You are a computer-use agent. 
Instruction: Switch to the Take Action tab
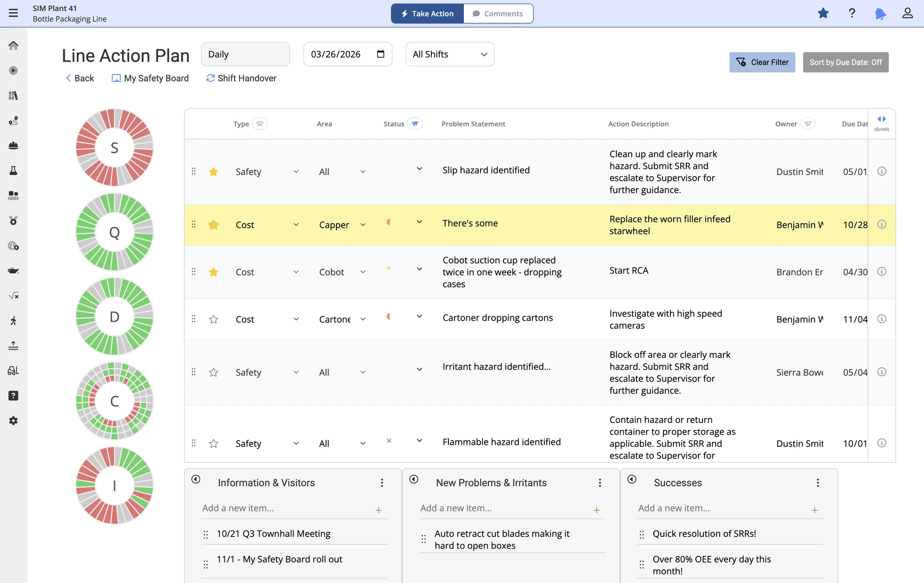tap(427, 13)
